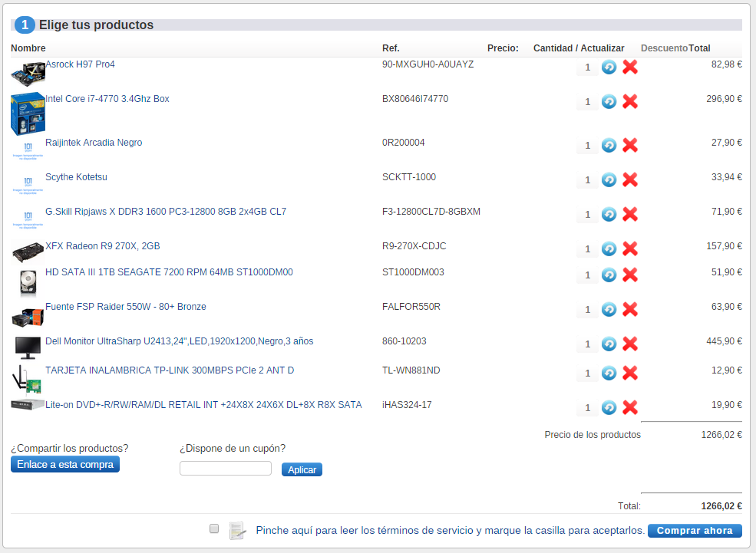Click Enlace a esta compra button
The height and width of the screenshot is (553, 756).
coord(65,464)
